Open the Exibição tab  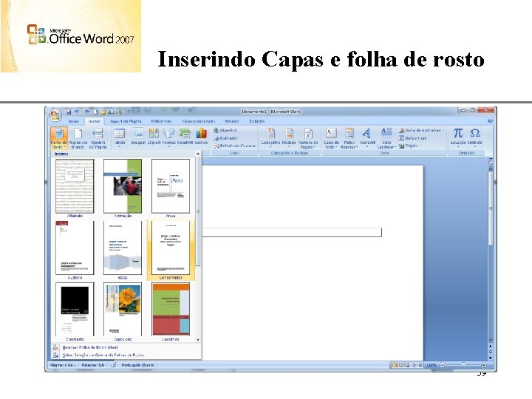pos(257,121)
